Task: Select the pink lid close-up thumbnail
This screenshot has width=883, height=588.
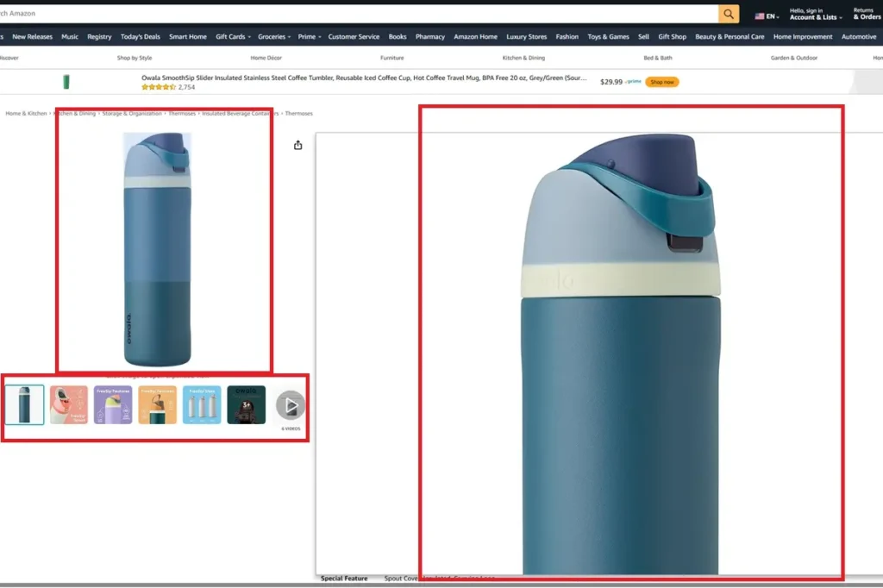Action: (69, 405)
